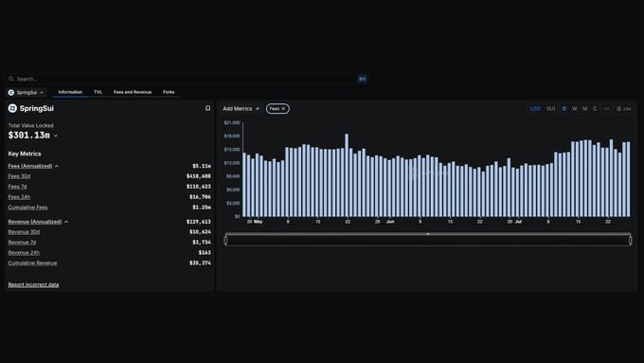Viewport: 644px width, 363px height.
Task: Open the SpringSui protocol selector dropdown
Action: click(x=26, y=93)
